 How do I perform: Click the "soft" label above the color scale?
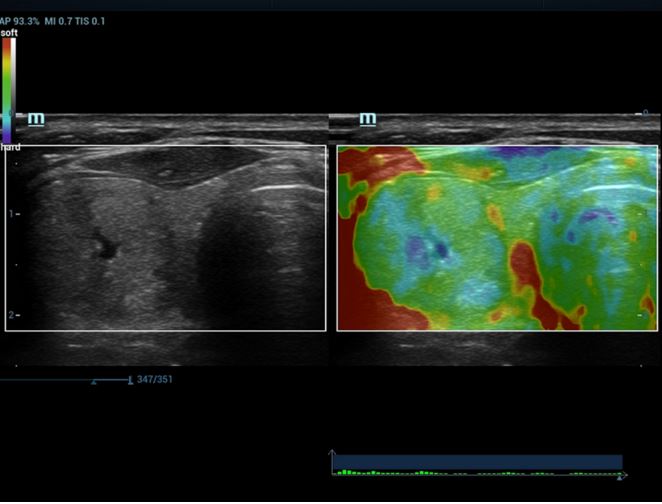point(9,33)
